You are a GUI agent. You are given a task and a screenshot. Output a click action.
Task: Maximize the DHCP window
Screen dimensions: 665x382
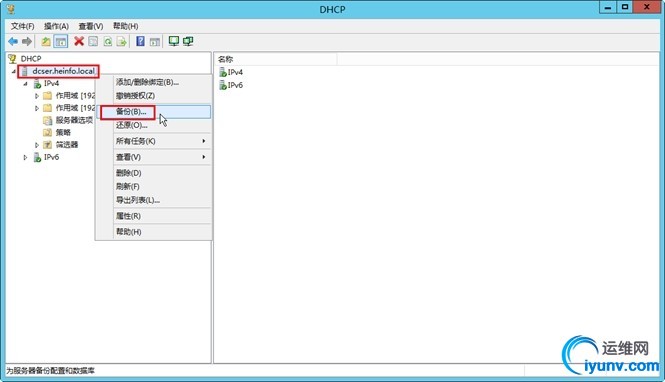point(625,7)
